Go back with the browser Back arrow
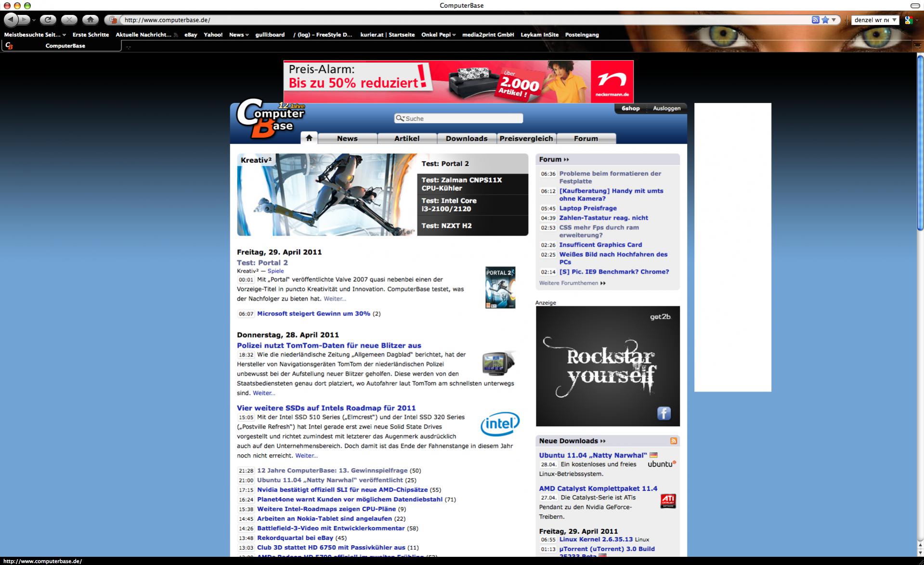 point(11,20)
